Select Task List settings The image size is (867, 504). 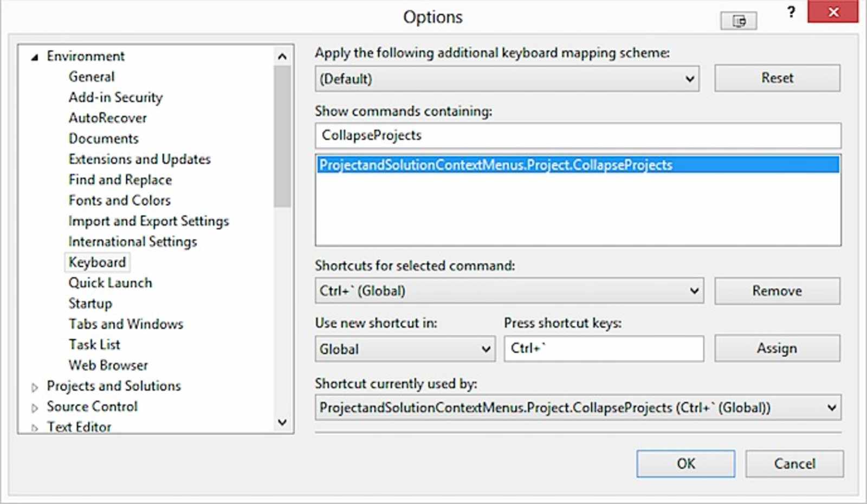coord(94,345)
